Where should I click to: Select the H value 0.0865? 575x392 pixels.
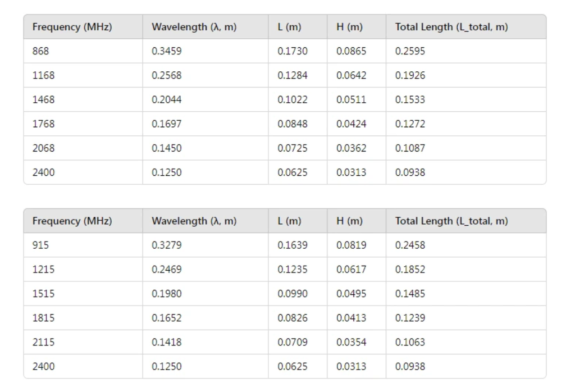(x=352, y=51)
